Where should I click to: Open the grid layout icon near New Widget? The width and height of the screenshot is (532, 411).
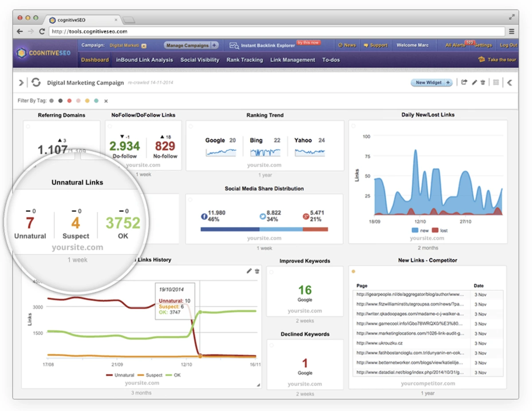[x=497, y=82]
